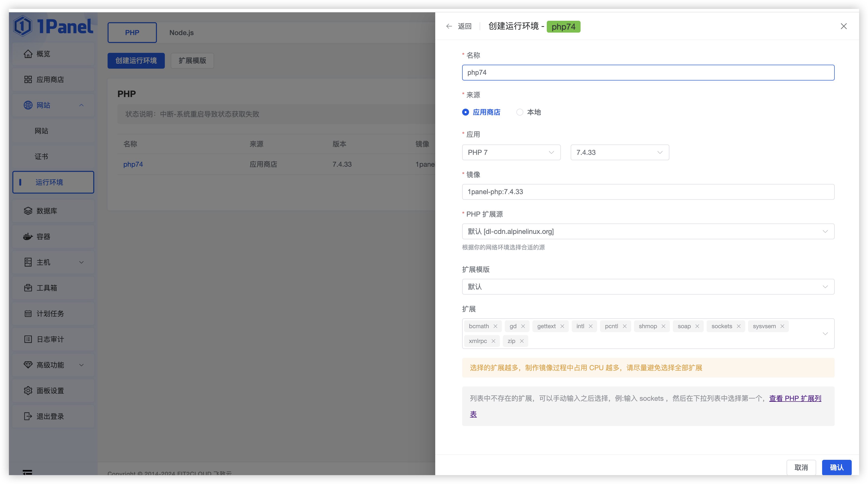Image resolution: width=868 pixels, height=484 pixels.
Task: Click the 高级功能 diamond icon
Action: [28, 364]
